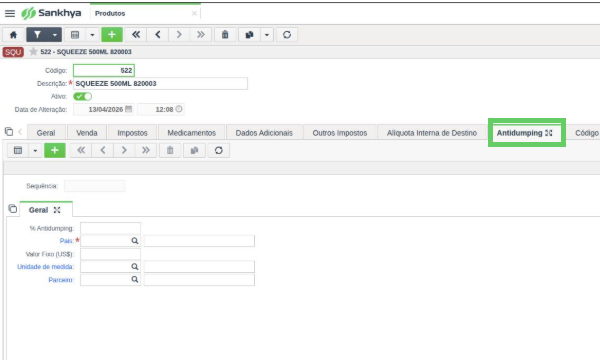
Task: Add new product with top green plus
Action: [112, 35]
